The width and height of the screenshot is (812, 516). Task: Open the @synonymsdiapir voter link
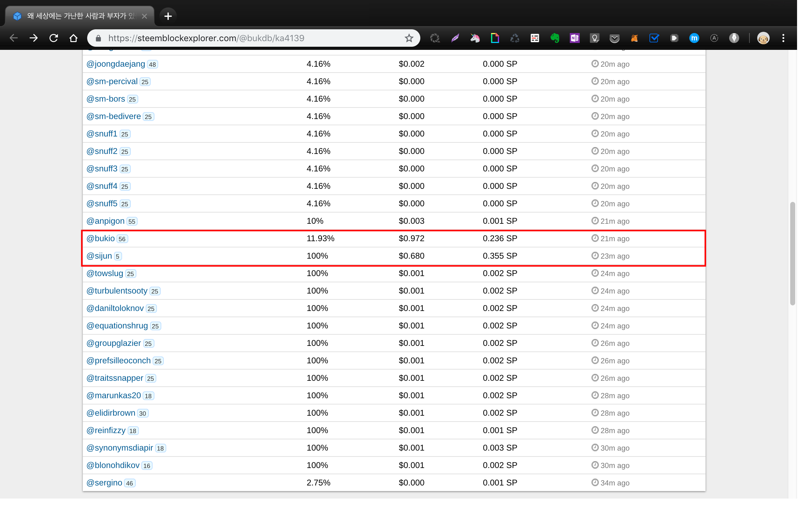point(120,448)
